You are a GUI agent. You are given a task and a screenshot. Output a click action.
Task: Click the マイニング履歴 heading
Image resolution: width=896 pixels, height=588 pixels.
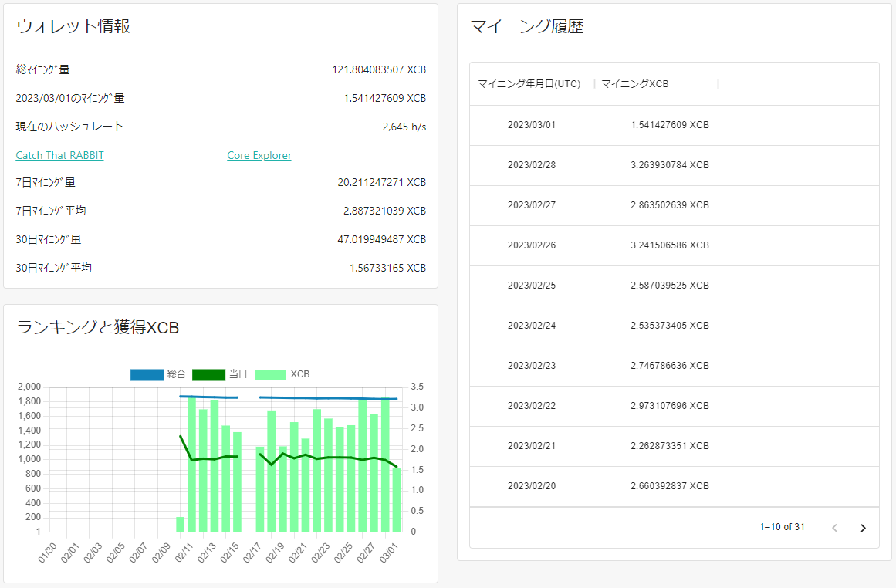coord(527,26)
